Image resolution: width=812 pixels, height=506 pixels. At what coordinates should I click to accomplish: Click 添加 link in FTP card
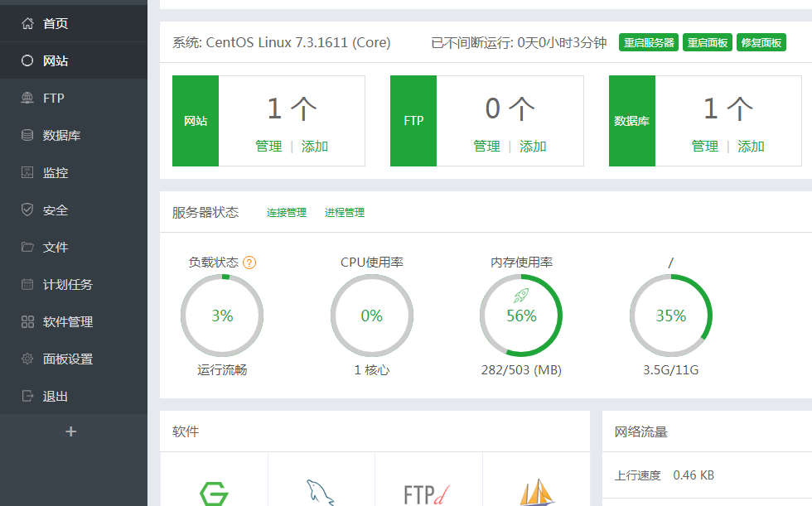point(533,147)
